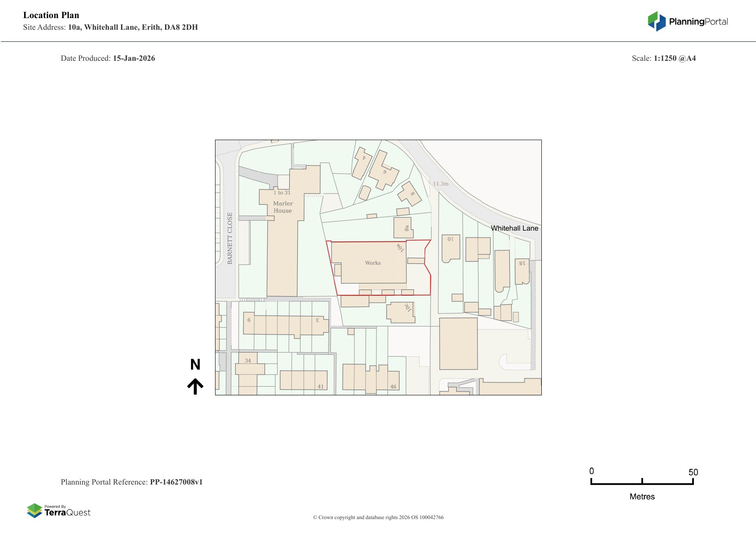The height and width of the screenshot is (535, 756).
Task: Click the '11.3m' elevation marker
Action: click(441, 183)
